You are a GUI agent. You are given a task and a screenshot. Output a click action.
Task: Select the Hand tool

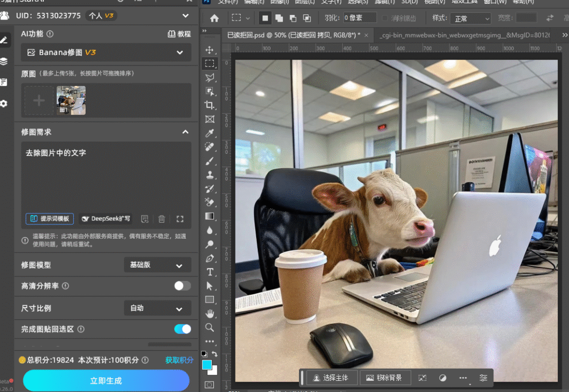pos(209,314)
